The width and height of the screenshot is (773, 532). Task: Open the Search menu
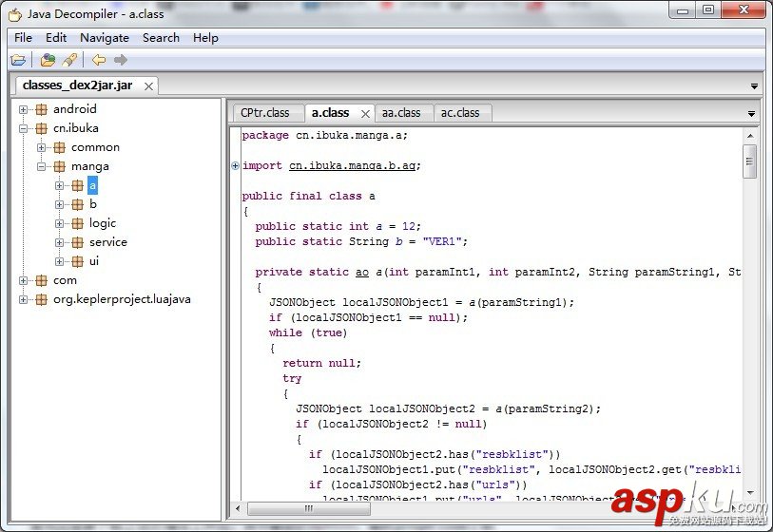click(161, 38)
